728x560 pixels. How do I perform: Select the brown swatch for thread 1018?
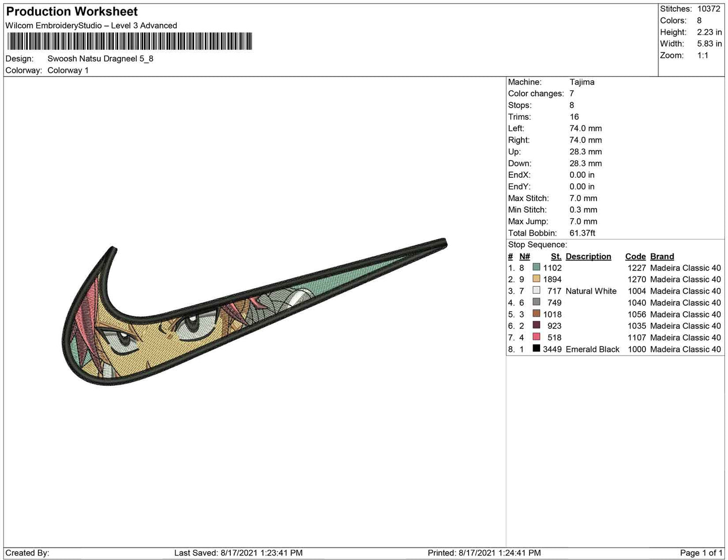pos(537,314)
